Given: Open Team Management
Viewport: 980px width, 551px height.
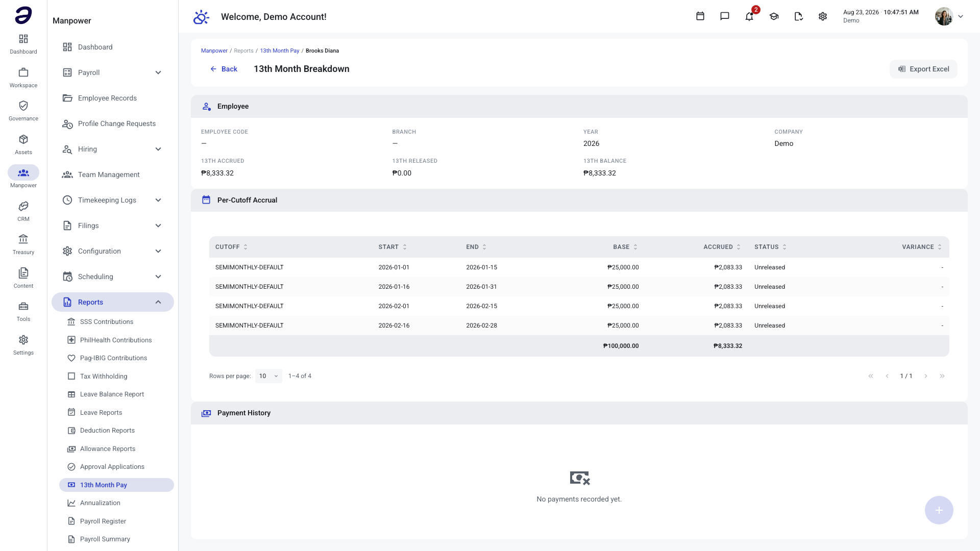Looking at the screenshot, I should pos(113,174).
